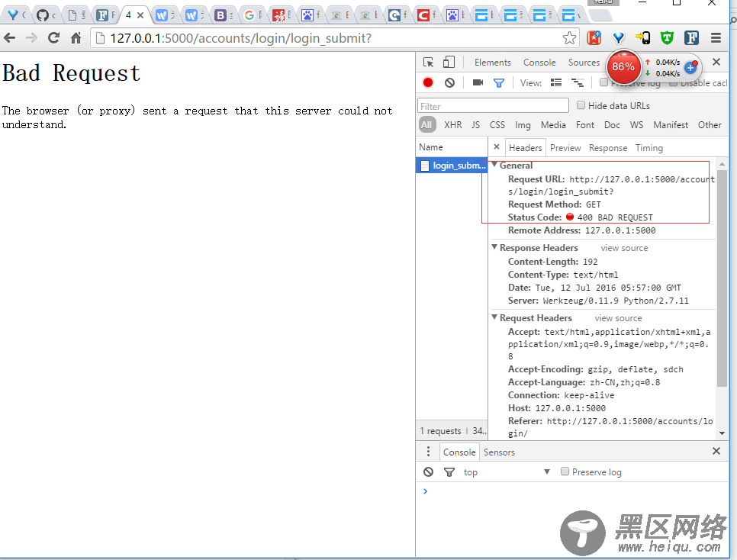Close the DevTools panel
The width and height of the screenshot is (737, 560).
tap(716, 62)
